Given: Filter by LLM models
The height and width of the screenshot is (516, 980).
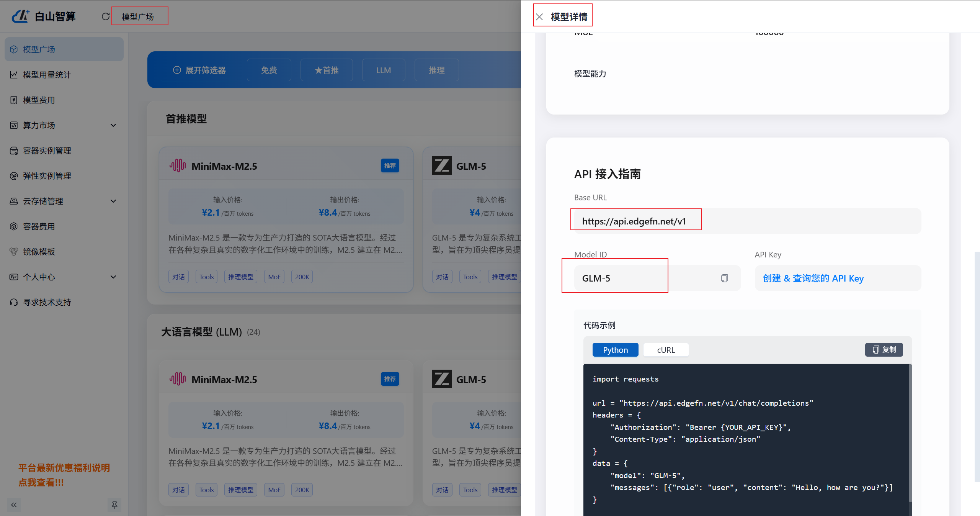Looking at the screenshot, I should tap(384, 70).
